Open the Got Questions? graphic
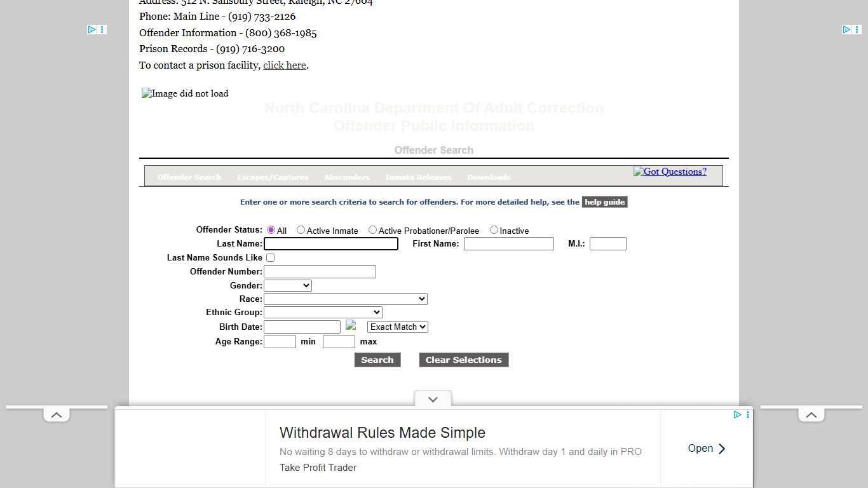The image size is (868, 488). 670,172
